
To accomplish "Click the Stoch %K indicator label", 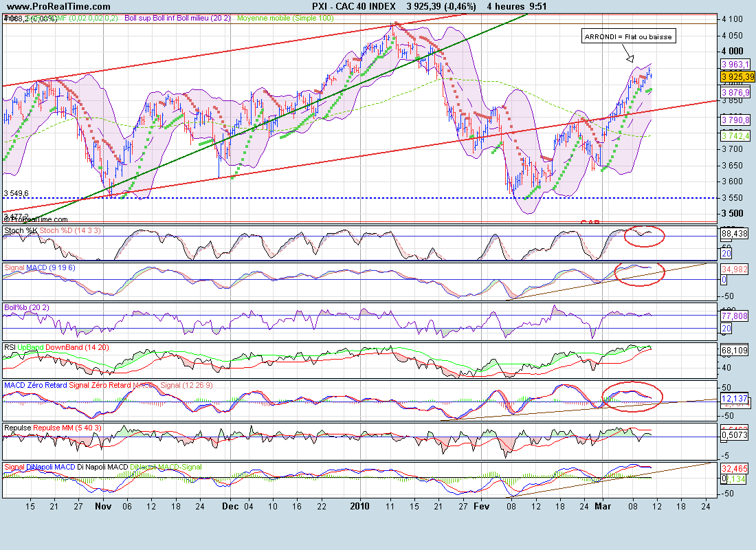I will tap(21, 230).
